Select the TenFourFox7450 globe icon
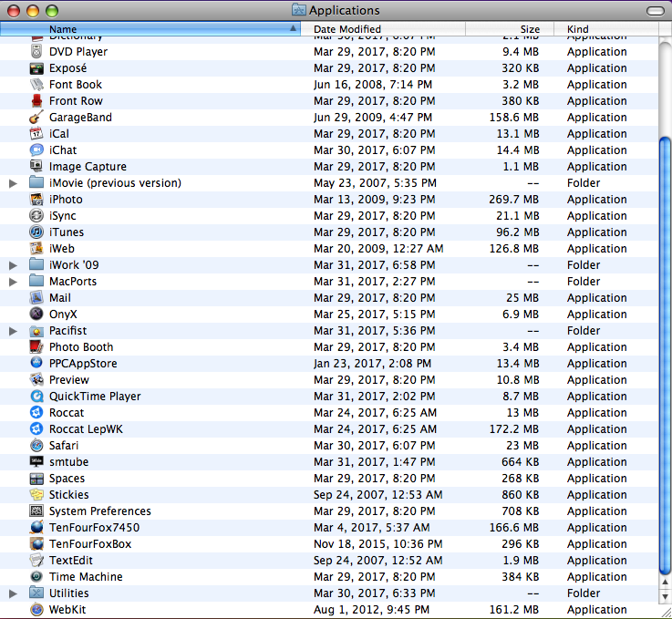 pos(36,527)
